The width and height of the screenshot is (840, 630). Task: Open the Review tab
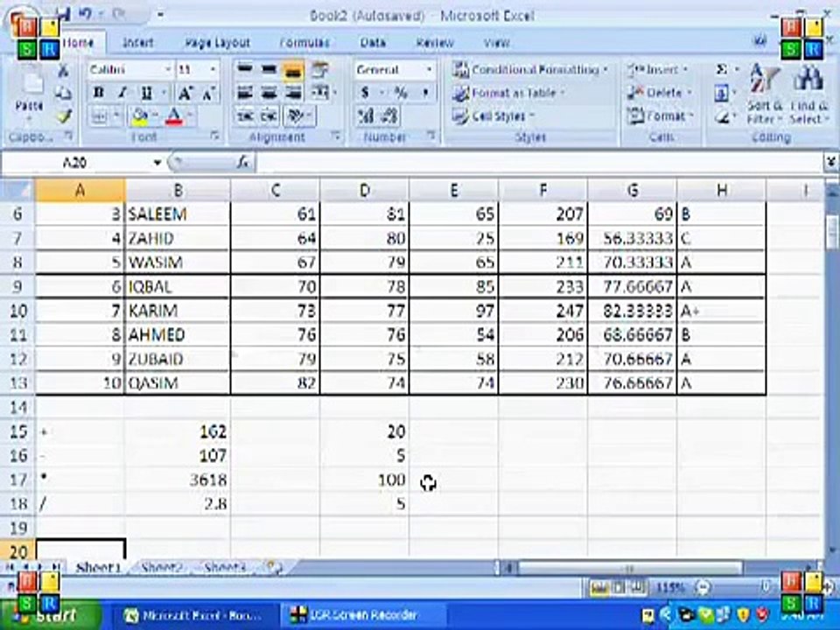(435, 42)
